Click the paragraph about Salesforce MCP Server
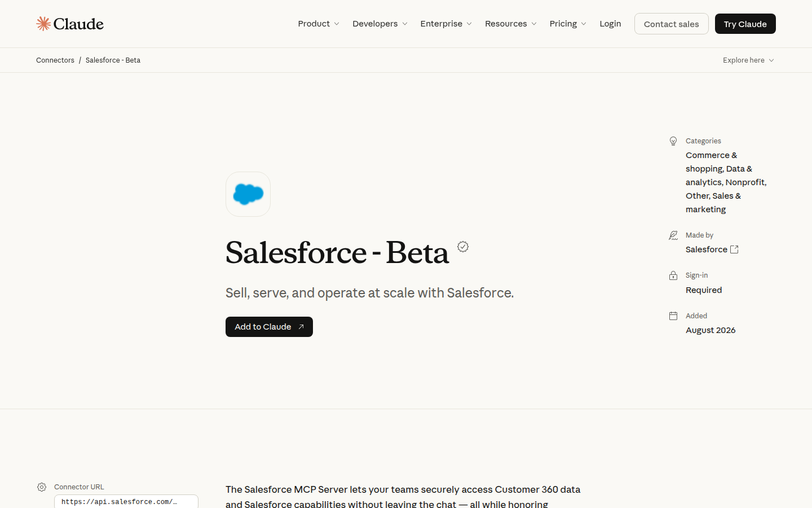Viewport: 812px width, 508px height. 403,496
